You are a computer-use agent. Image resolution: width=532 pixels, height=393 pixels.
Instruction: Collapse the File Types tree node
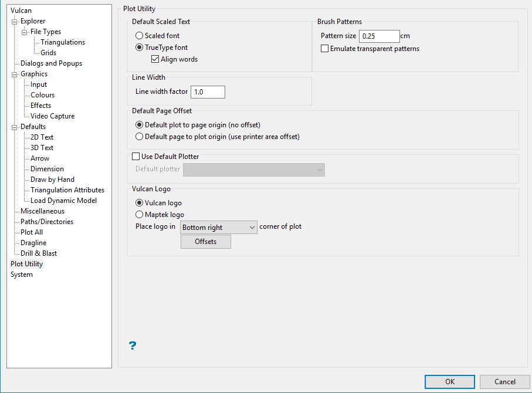pos(25,32)
